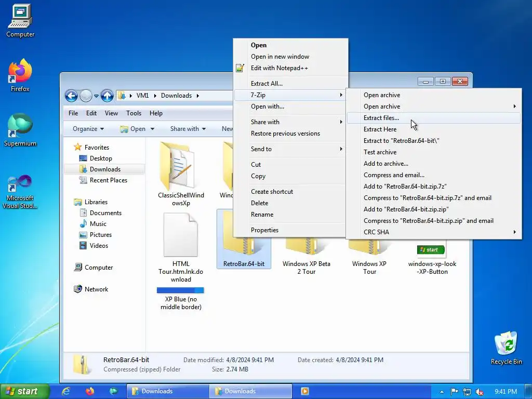Expand the second Open archive submenu arrow
This screenshot has height=399, width=532.
tap(515, 107)
